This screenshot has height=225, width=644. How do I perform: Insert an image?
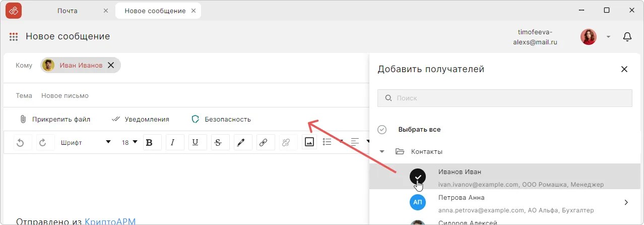(309, 143)
